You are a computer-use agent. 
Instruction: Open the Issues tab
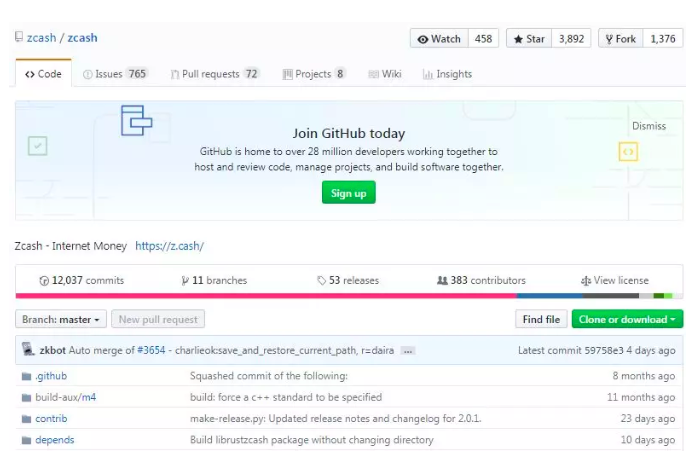coord(115,74)
